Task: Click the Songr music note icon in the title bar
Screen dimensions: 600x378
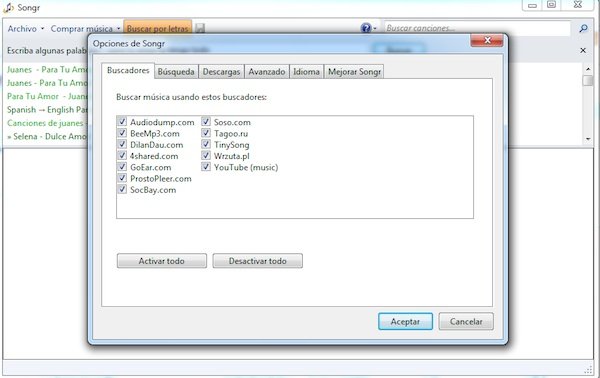Action: [x=8, y=7]
